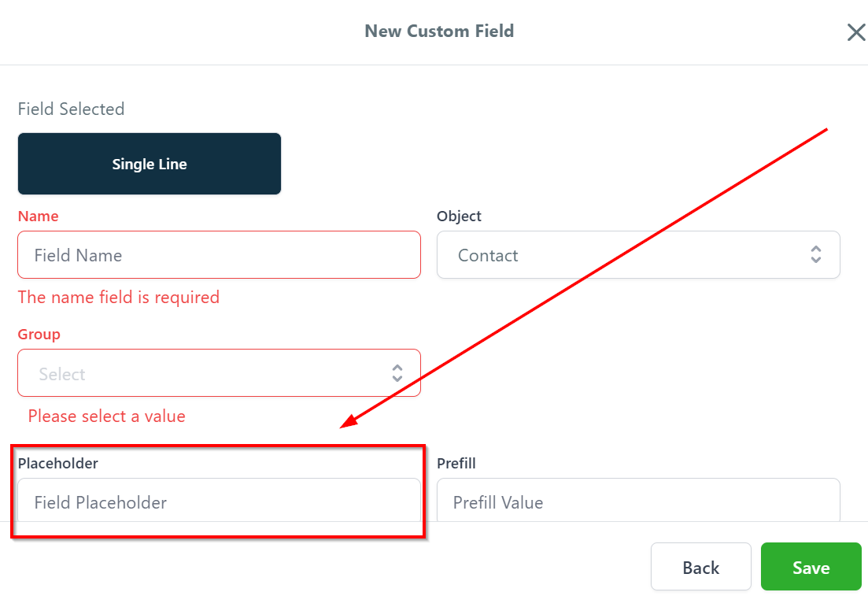Close the New Custom Field dialog
The image size is (868, 607).
[x=855, y=32]
